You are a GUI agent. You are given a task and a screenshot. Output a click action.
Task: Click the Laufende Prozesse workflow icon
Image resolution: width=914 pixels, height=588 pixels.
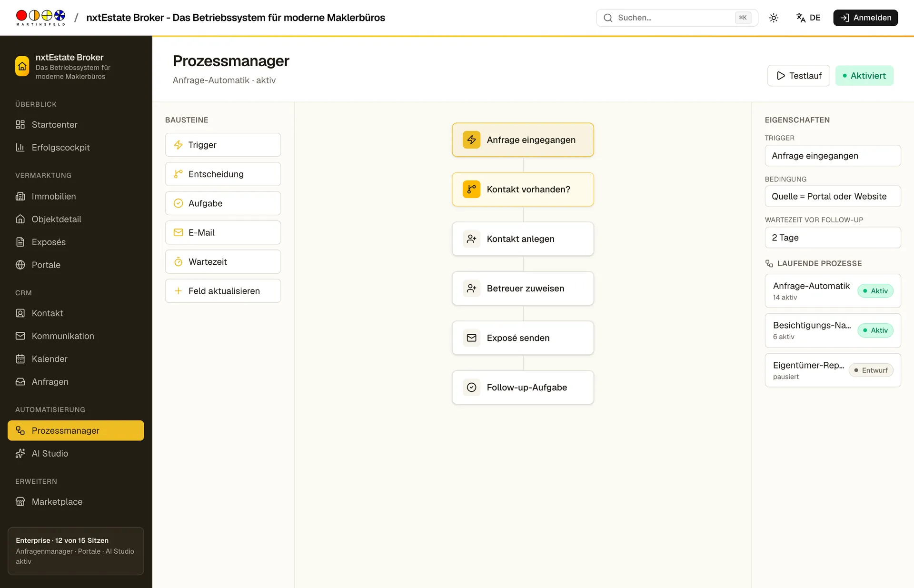769,264
